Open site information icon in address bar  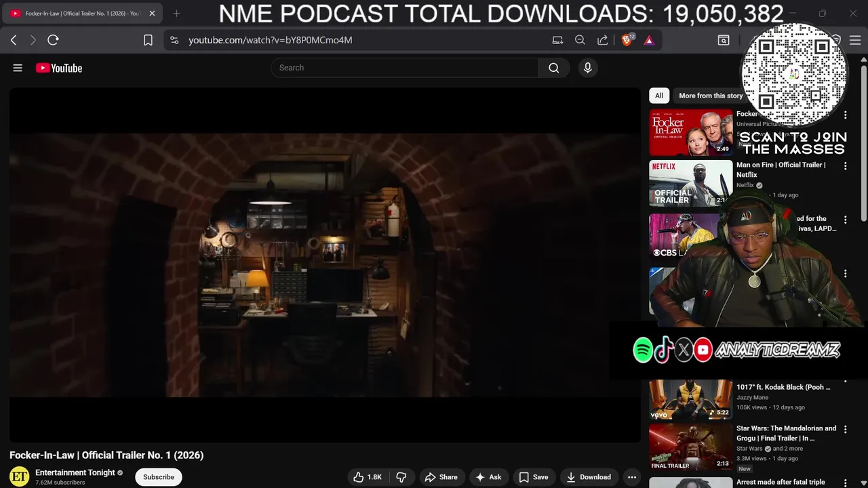[x=174, y=40]
